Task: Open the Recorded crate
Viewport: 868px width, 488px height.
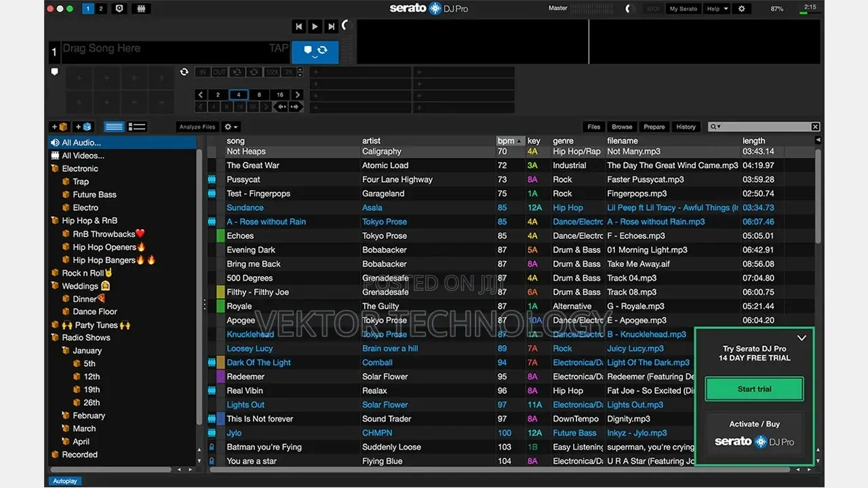Action: point(79,455)
